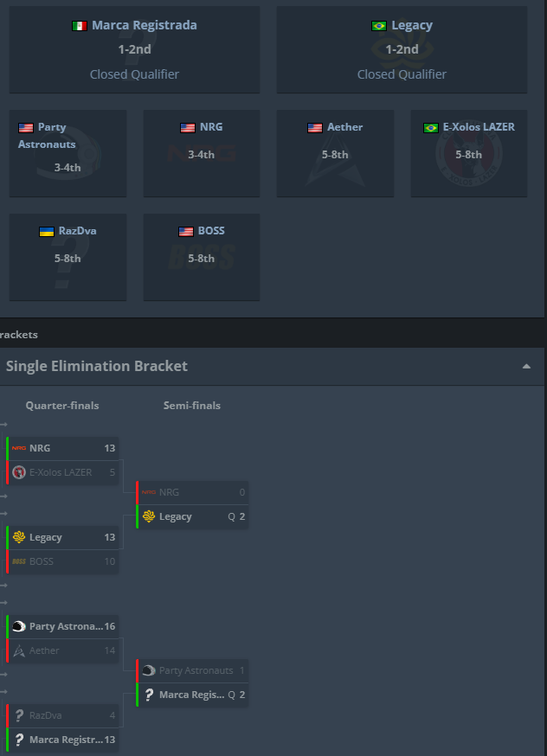
Task: Click the Brazil flag beside E-Xolos LAZER card
Action: (430, 128)
